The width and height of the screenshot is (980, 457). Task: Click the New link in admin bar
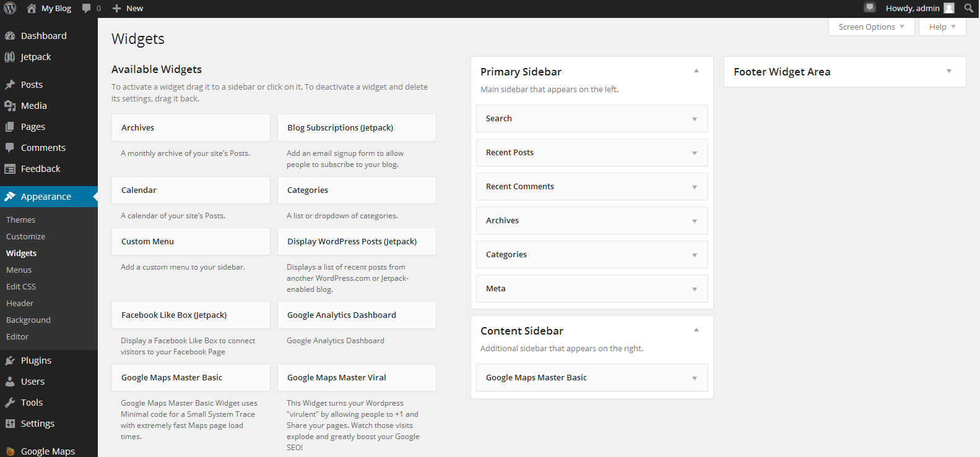click(x=128, y=8)
